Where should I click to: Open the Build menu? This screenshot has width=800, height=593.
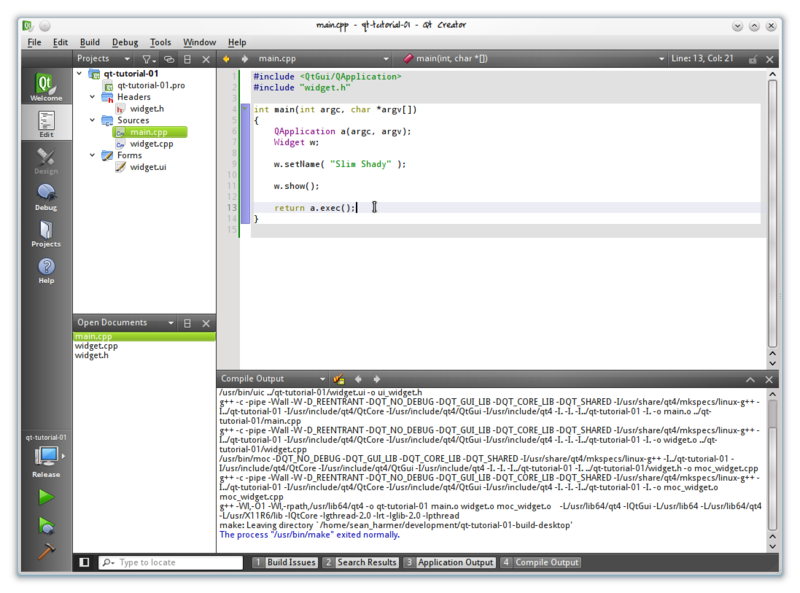tap(89, 42)
